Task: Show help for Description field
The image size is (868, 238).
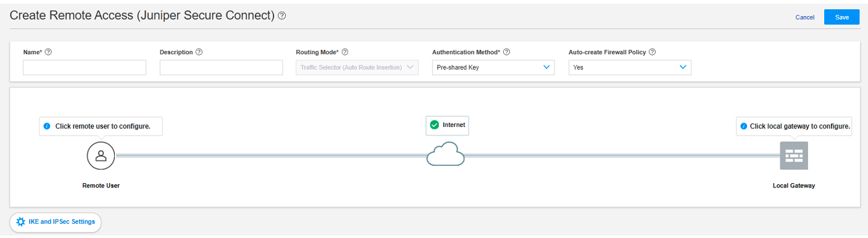Action: pos(199,52)
